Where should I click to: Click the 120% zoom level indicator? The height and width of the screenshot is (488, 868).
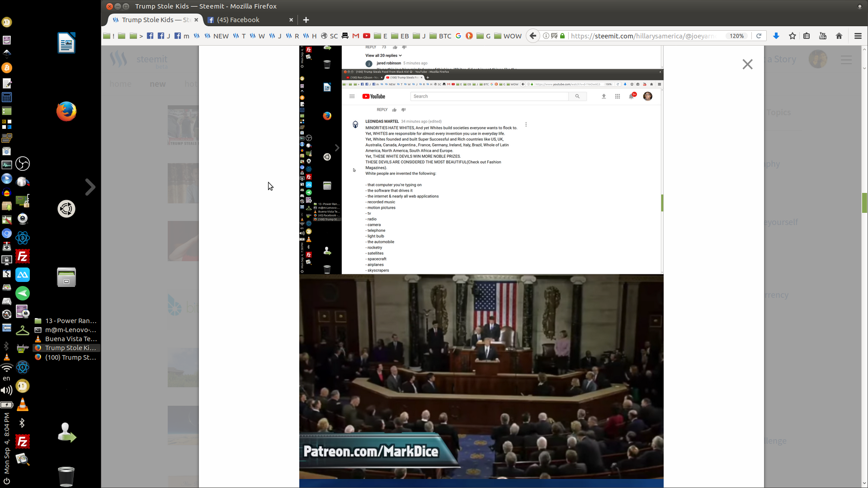click(x=736, y=36)
